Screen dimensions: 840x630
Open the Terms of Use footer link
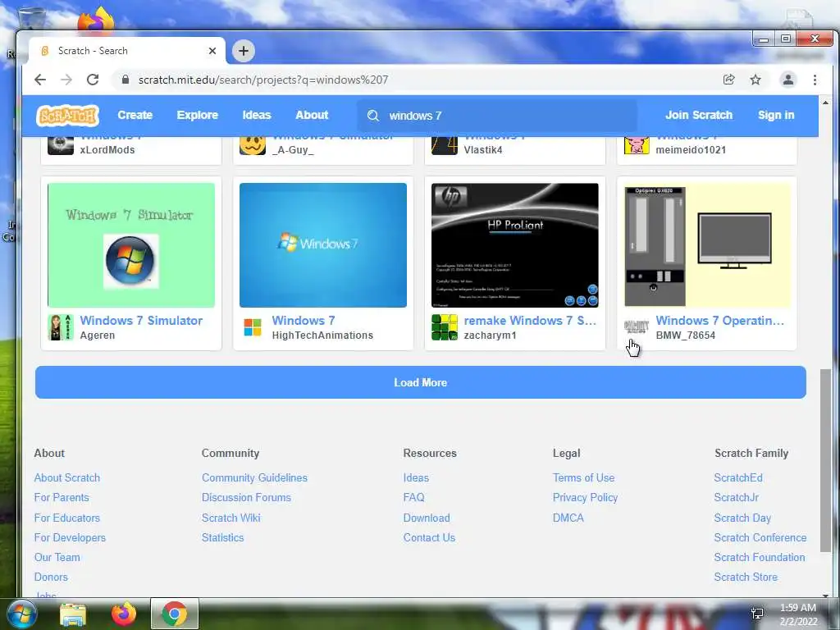[583, 477]
